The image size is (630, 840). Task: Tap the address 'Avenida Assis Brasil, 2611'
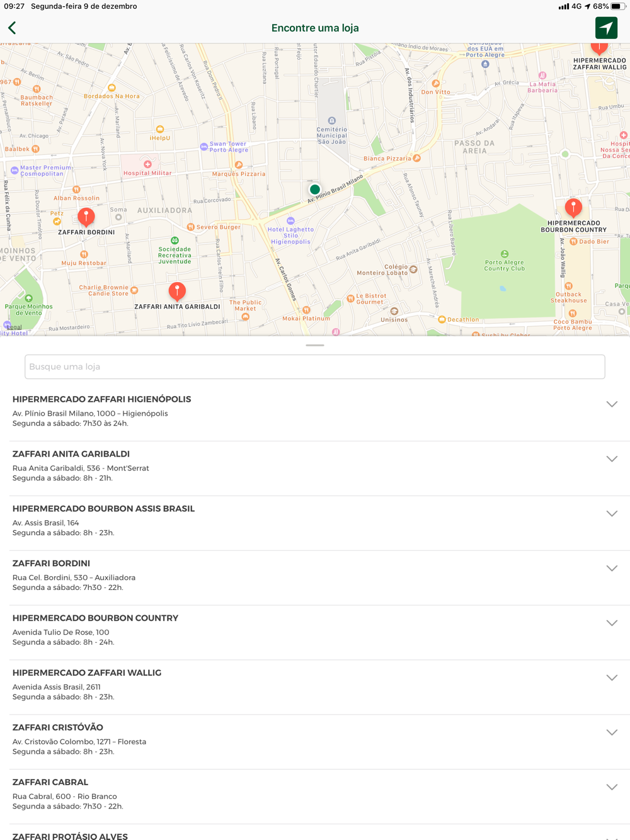pyautogui.click(x=57, y=687)
